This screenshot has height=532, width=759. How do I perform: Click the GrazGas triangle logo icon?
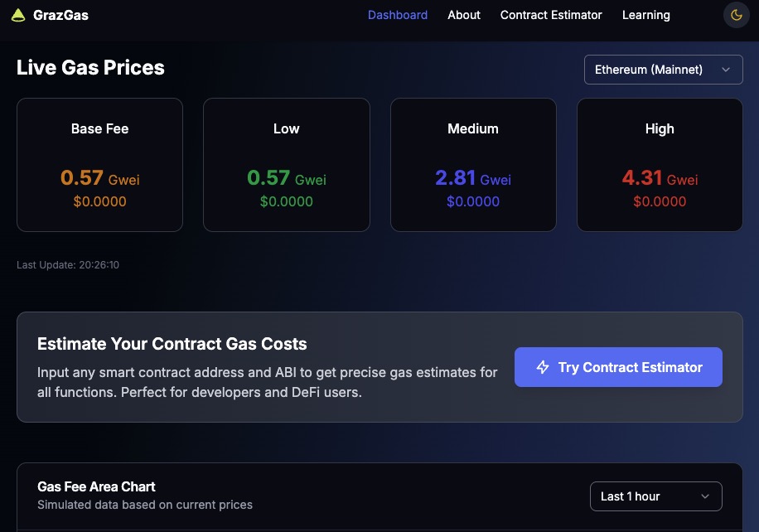(x=18, y=15)
